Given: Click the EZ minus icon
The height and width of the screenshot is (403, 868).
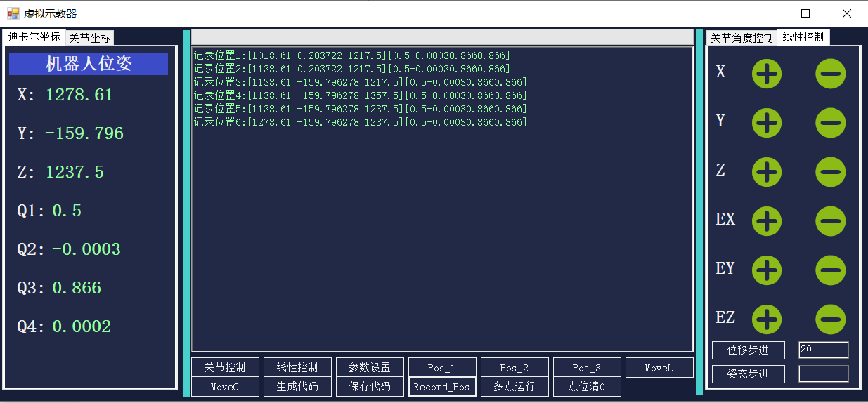Looking at the screenshot, I should [x=830, y=319].
